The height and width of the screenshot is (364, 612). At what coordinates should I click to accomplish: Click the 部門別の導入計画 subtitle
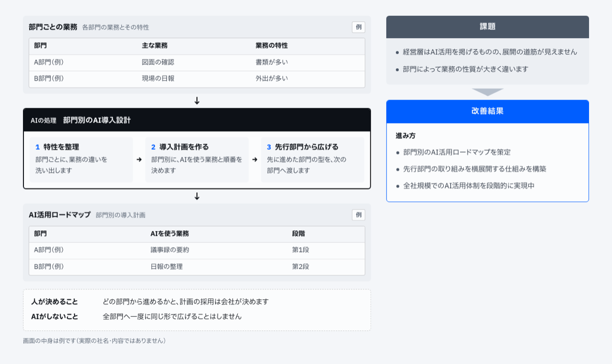click(120, 215)
